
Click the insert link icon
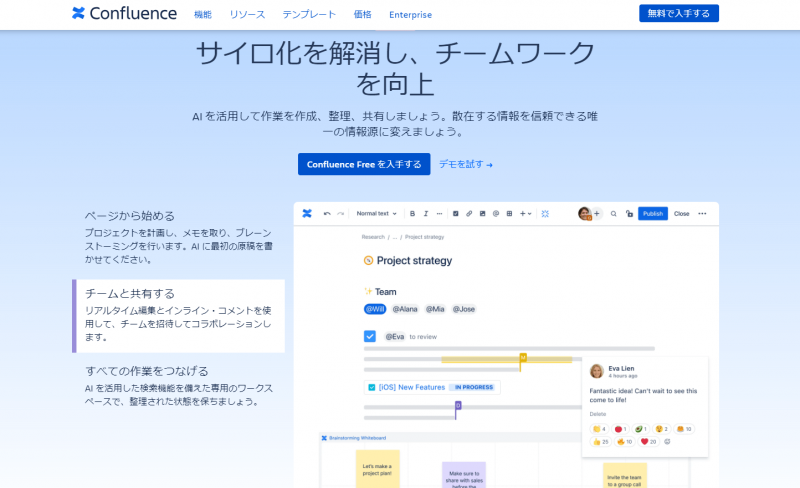tap(469, 213)
